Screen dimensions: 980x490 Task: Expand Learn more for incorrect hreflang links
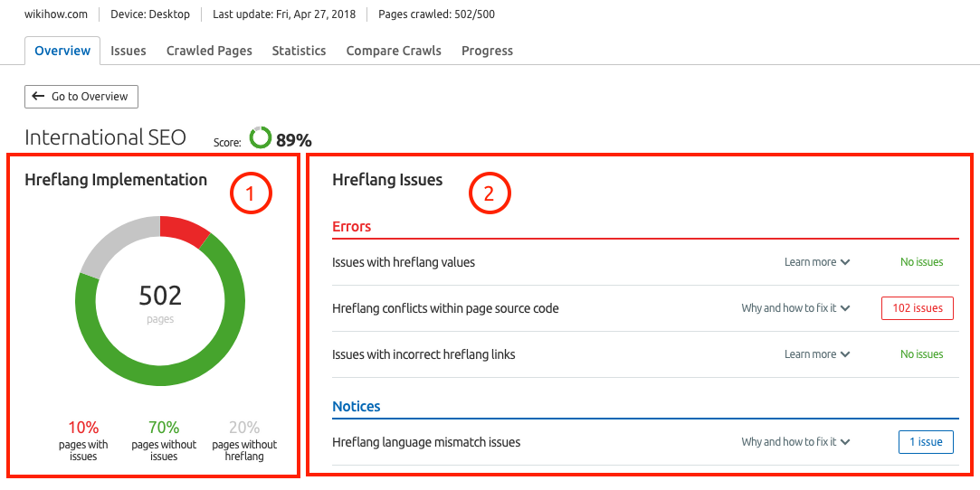click(817, 354)
